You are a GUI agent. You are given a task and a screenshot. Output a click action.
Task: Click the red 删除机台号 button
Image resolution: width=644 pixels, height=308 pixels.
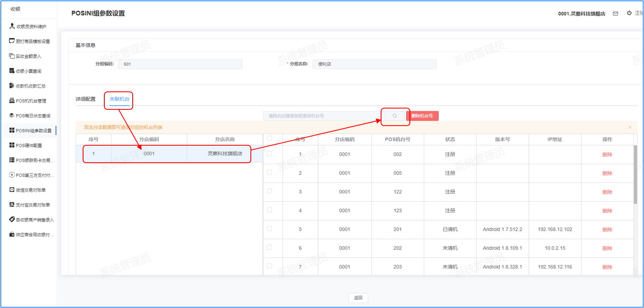(422, 116)
